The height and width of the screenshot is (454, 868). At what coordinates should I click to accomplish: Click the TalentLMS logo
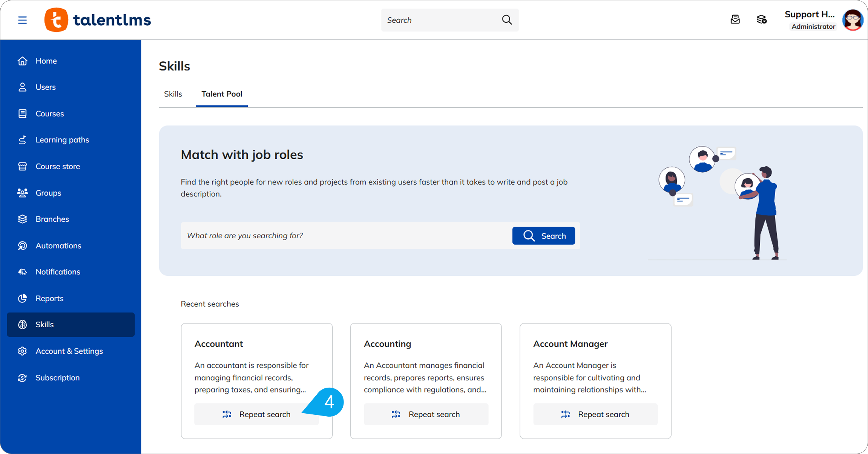[98, 20]
